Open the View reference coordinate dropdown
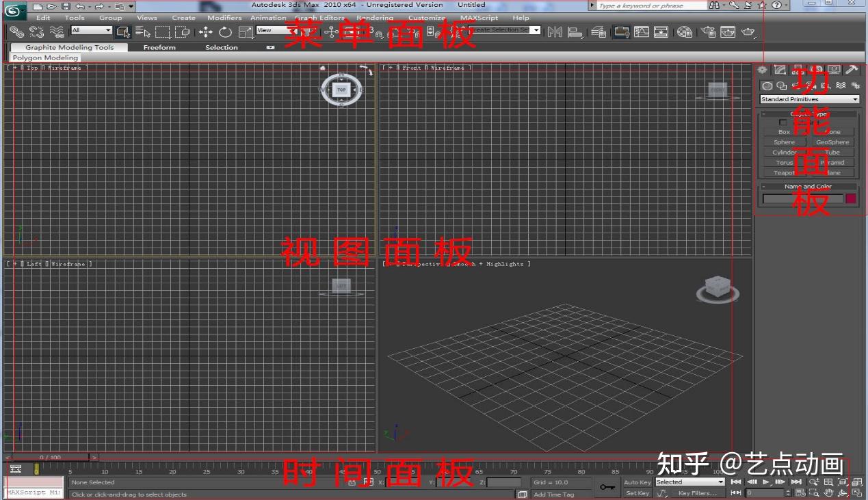868x500 pixels. click(x=275, y=30)
